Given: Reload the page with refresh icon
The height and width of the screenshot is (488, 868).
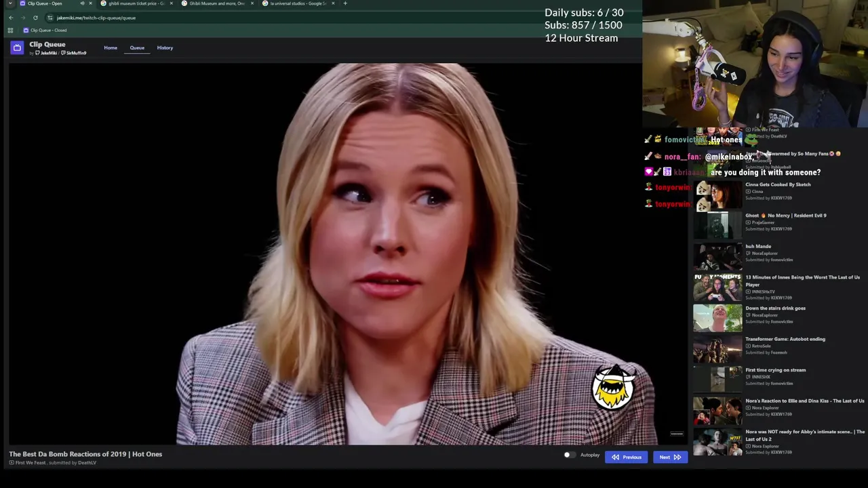Looking at the screenshot, I should coord(35,18).
